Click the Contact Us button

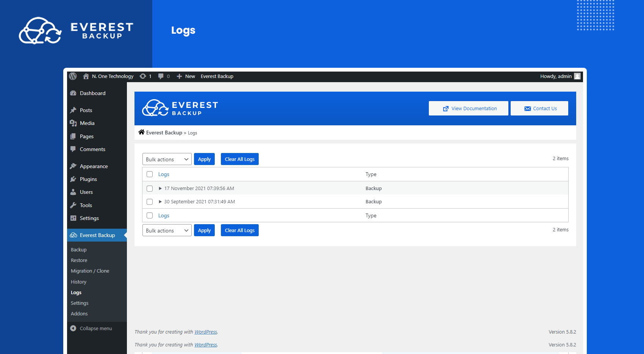pyautogui.click(x=539, y=108)
